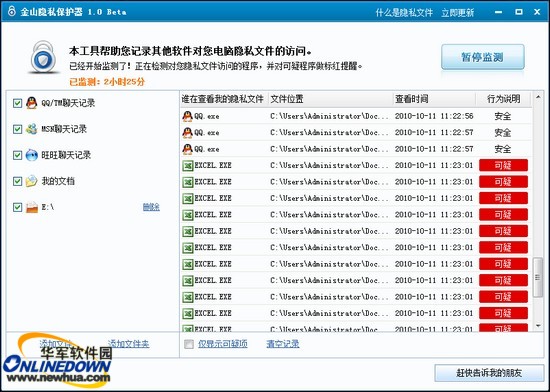Click the 查看时间 column header
Image resolution: width=550 pixels, height=392 pixels.
coord(434,99)
